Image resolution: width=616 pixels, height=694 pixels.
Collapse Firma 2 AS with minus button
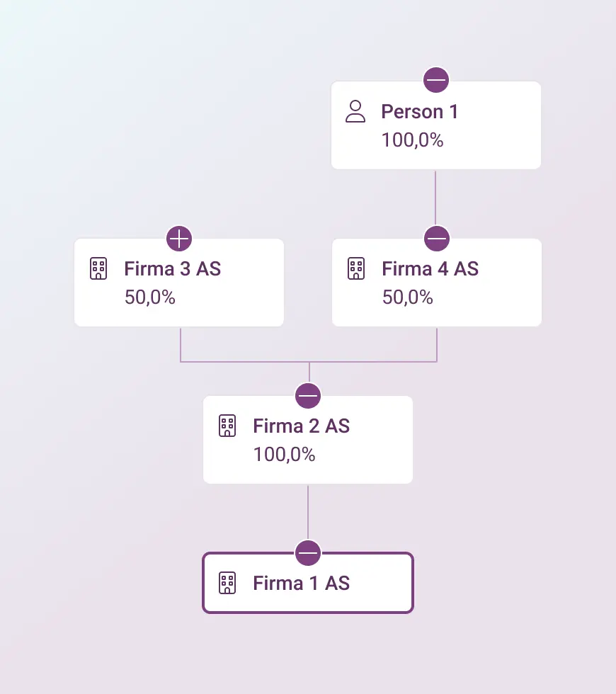(x=308, y=396)
